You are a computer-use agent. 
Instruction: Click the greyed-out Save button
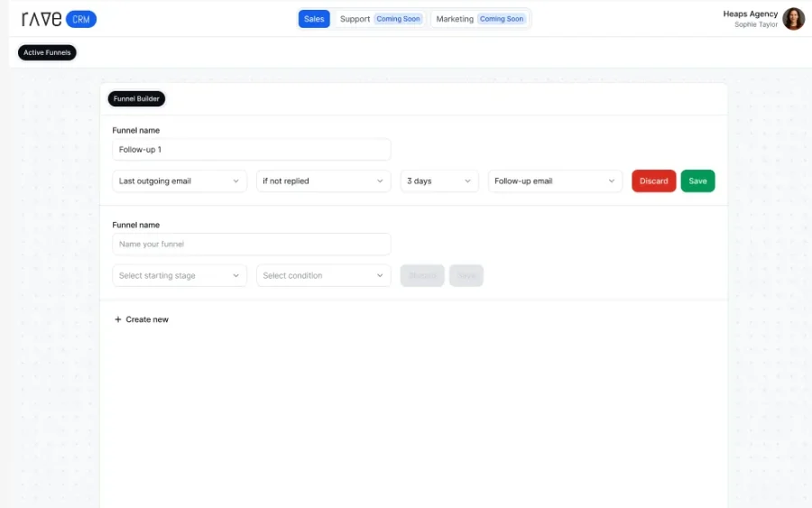click(x=466, y=275)
